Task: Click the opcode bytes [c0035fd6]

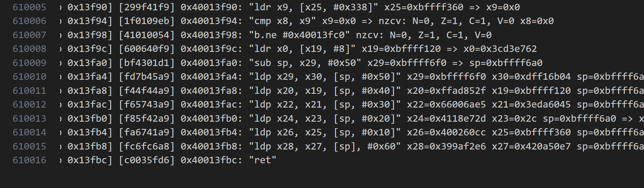Action: pos(147,160)
